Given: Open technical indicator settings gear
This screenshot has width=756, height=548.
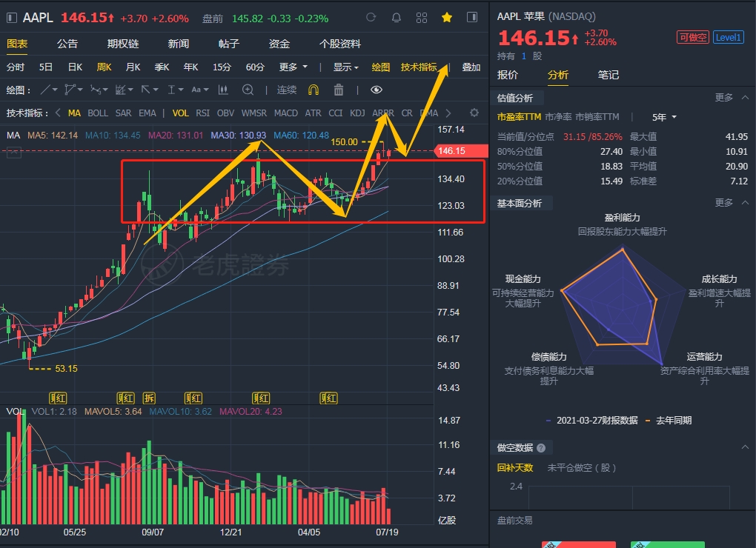Looking at the screenshot, I should point(474,113).
